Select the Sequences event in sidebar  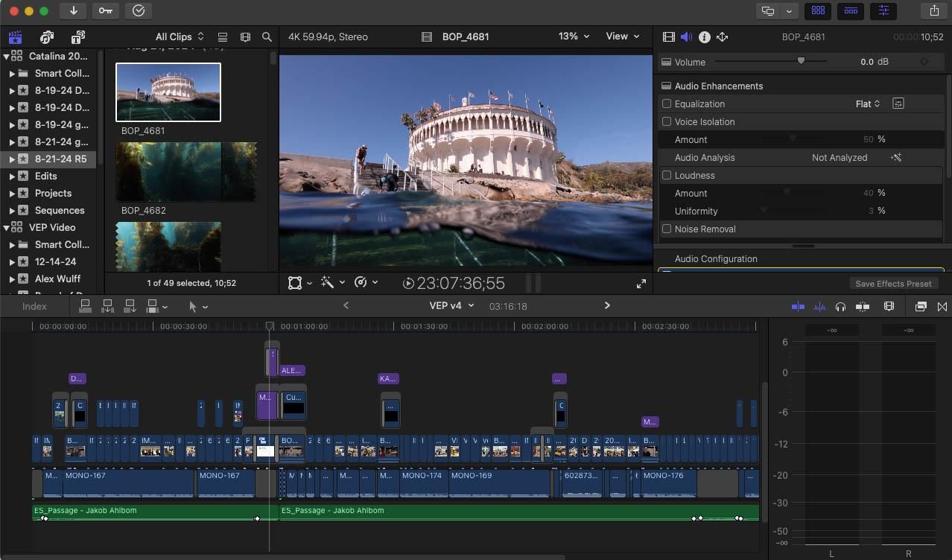(60, 210)
